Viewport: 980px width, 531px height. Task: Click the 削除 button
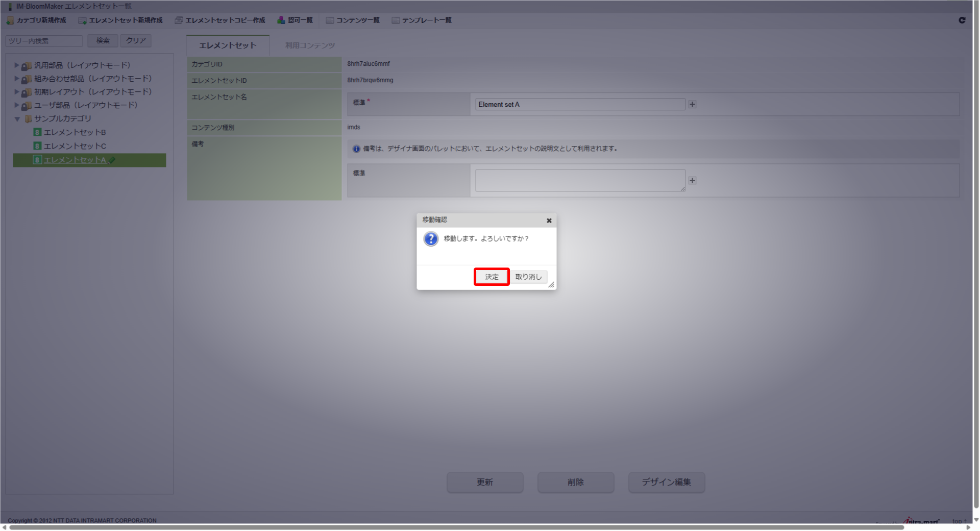[576, 482]
